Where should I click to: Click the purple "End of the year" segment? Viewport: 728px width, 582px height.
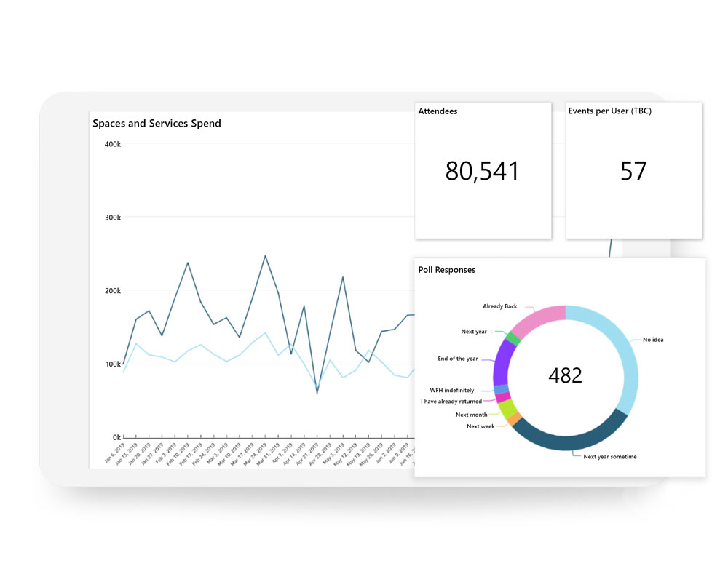502,362
